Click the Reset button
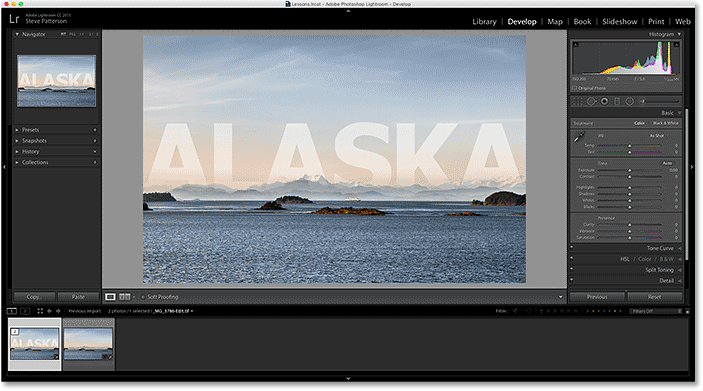Screen dimensions: 703x391 coord(655,297)
